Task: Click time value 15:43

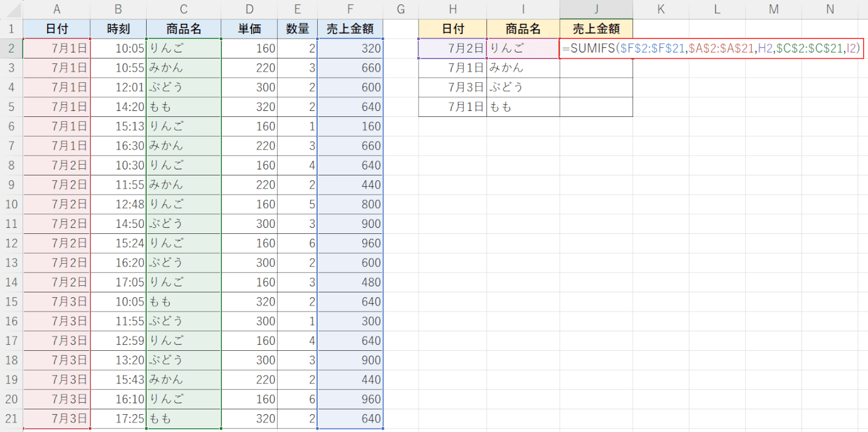Action: coord(119,379)
